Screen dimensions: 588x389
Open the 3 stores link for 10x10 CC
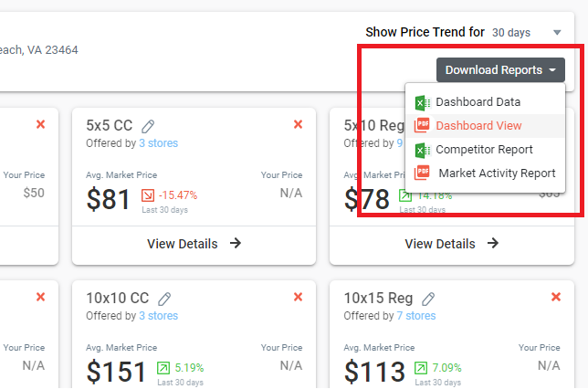tap(158, 316)
